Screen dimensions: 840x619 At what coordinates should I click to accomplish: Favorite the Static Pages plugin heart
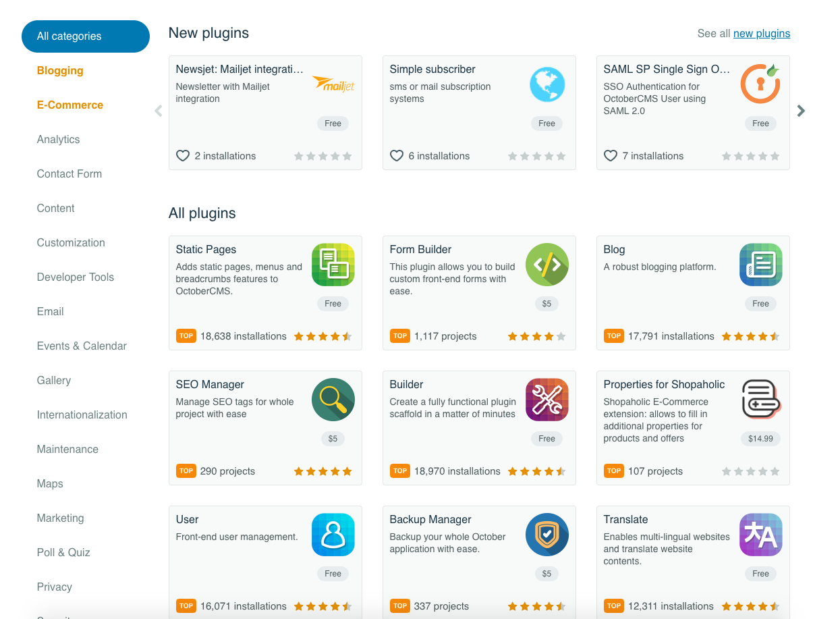coord(186,335)
